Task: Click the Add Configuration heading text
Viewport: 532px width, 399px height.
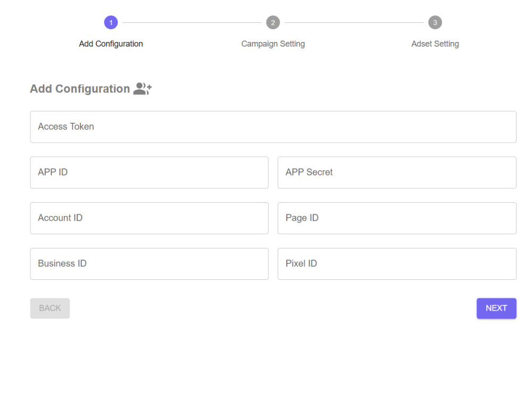Action: [80, 88]
